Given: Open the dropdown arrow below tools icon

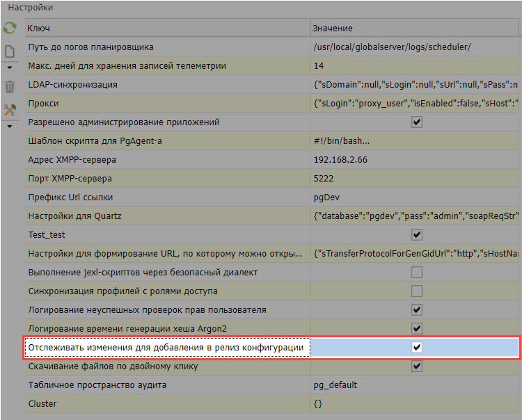Looking at the screenshot, I should click(10, 126).
